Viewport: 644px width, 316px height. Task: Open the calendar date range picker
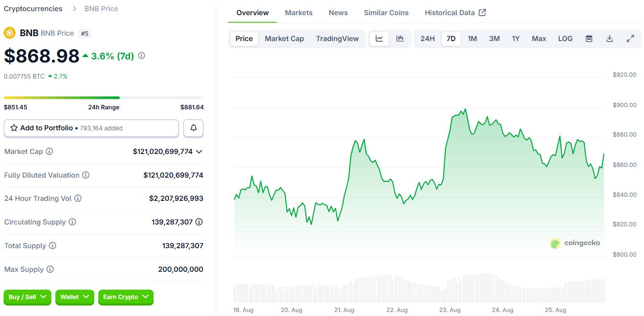(589, 39)
